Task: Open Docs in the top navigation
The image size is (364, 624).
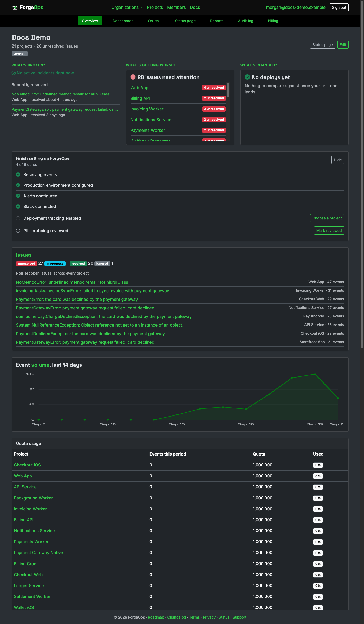Action: tap(195, 7)
